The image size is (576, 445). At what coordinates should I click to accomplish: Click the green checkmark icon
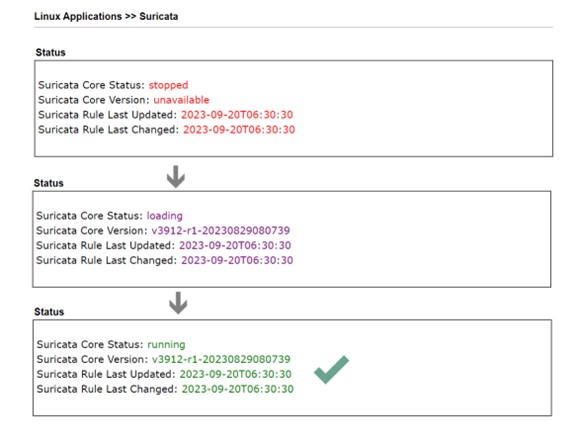[x=331, y=370]
